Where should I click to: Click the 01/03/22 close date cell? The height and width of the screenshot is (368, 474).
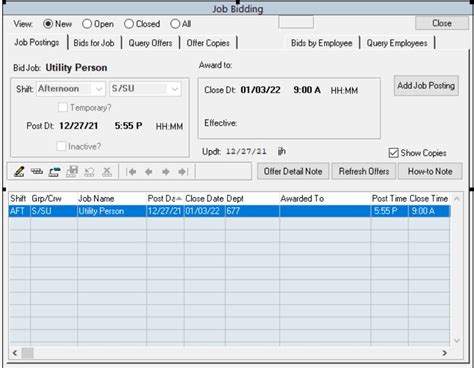point(204,211)
